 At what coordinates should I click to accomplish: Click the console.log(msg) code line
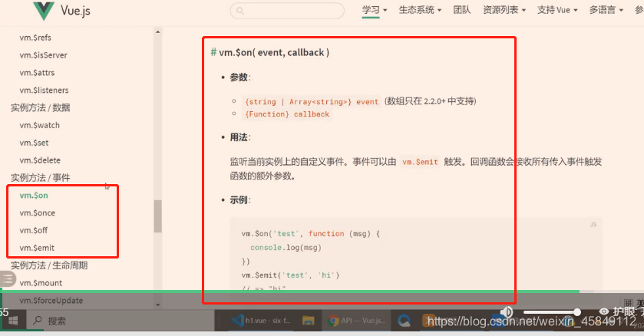pyautogui.click(x=286, y=248)
